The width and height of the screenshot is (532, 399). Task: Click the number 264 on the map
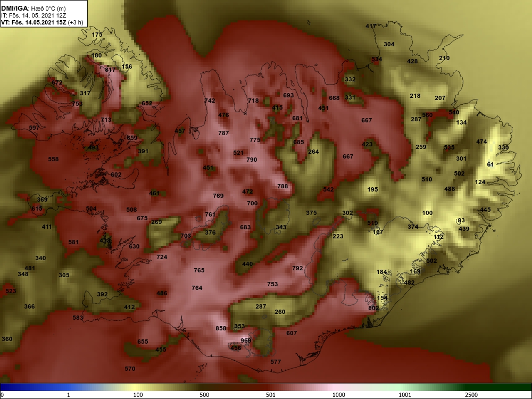pos(313,151)
